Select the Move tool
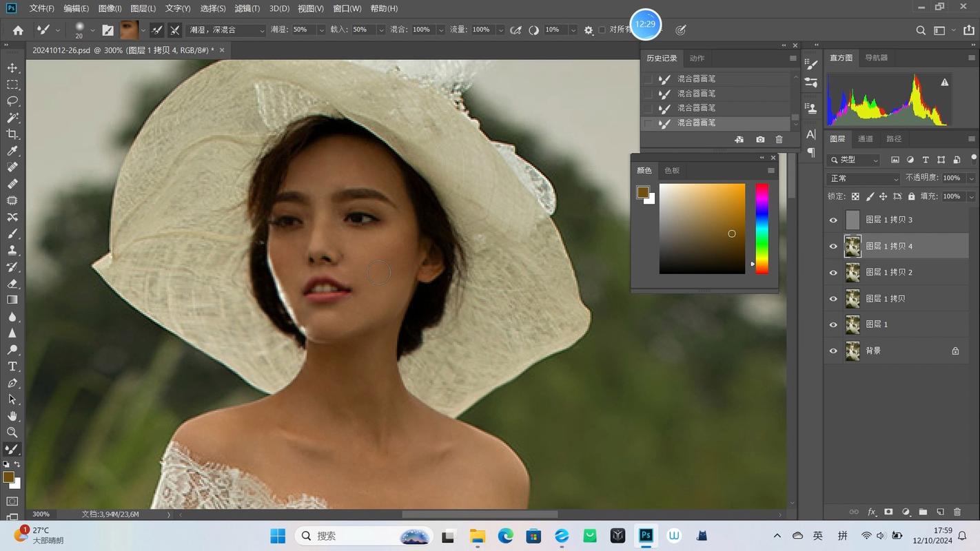Screen dimensions: 980x551 pos(12,67)
